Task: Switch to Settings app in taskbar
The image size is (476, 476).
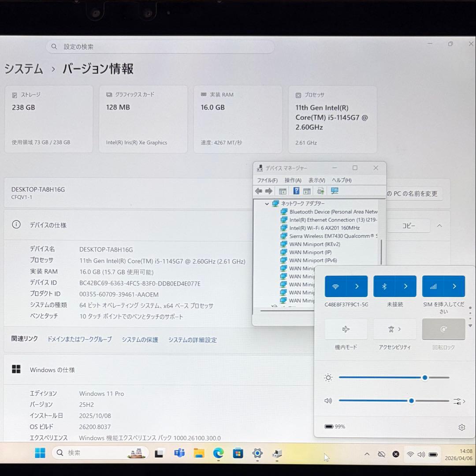Action: click(257, 453)
